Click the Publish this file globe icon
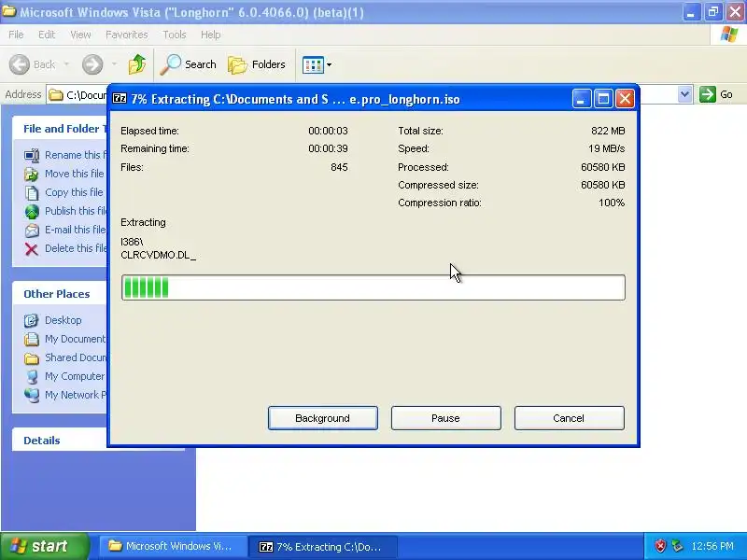The width and height of the screenshot is (747, 560). [x=32, y=212]
